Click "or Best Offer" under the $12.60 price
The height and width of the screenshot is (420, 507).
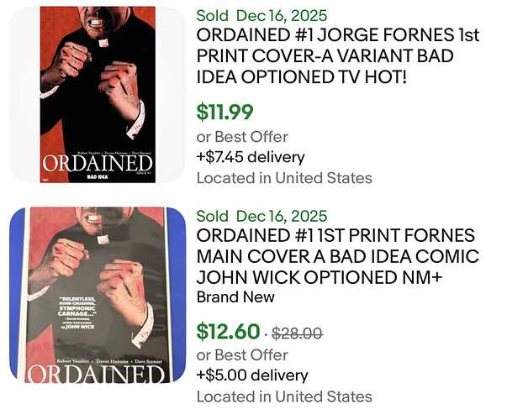(242, 355)
